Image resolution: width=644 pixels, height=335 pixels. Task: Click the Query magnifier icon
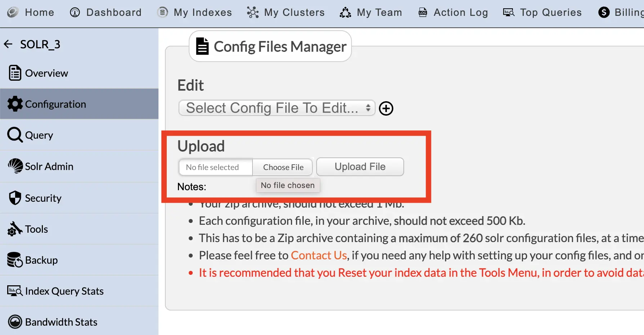(14, 135)
